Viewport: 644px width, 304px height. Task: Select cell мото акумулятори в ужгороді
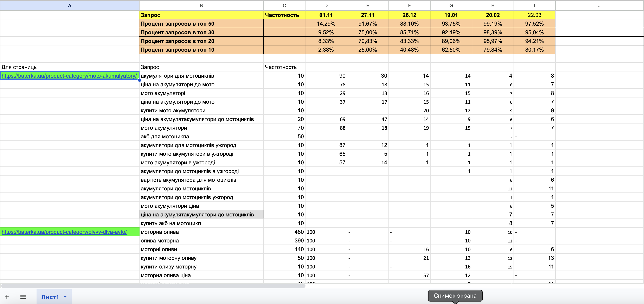(201, 162)
